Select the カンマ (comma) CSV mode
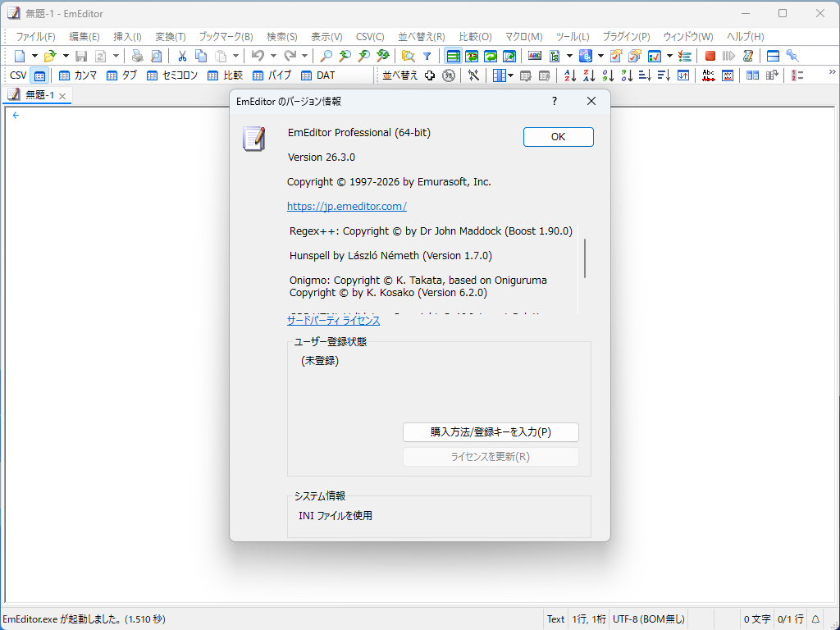 [x=78, y=75]
